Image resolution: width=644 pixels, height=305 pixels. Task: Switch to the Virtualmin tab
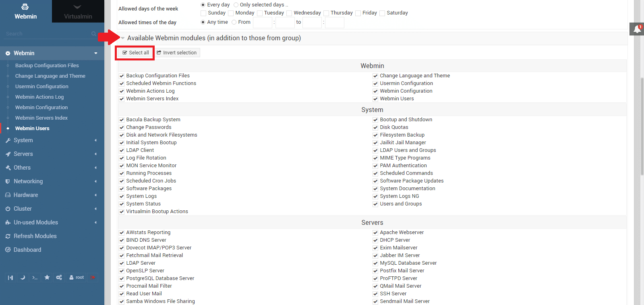[x=78, y=11]
